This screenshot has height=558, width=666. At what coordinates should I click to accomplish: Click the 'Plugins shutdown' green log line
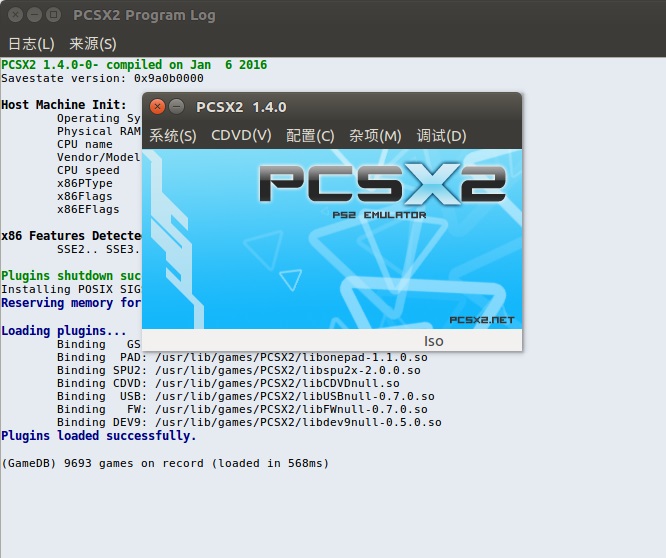71,276
